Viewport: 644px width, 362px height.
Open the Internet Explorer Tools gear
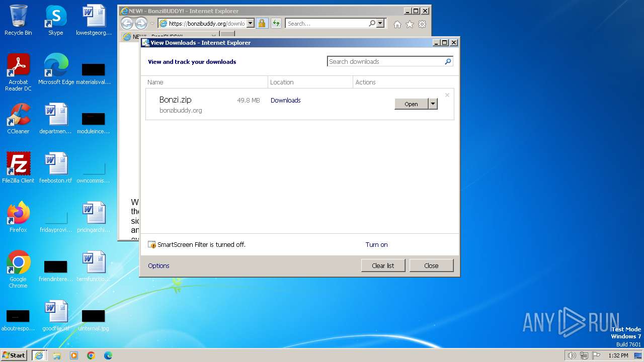pos(422,24)
